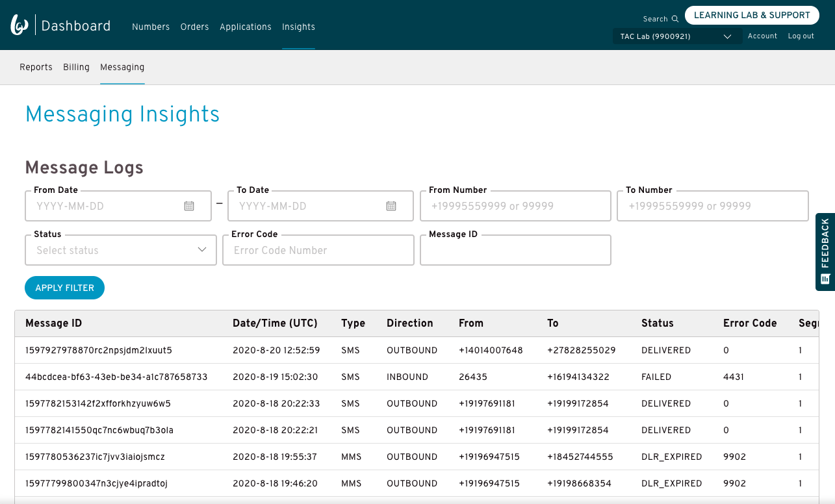Click the Message ID input field
This screenshot has height=504, width=835.
(515, 250)
